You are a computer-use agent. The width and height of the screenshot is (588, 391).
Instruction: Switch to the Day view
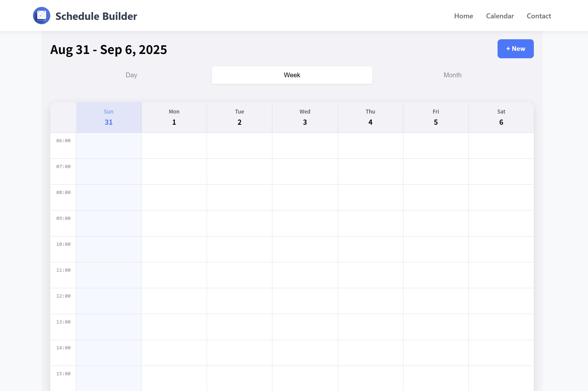point(131,75)
